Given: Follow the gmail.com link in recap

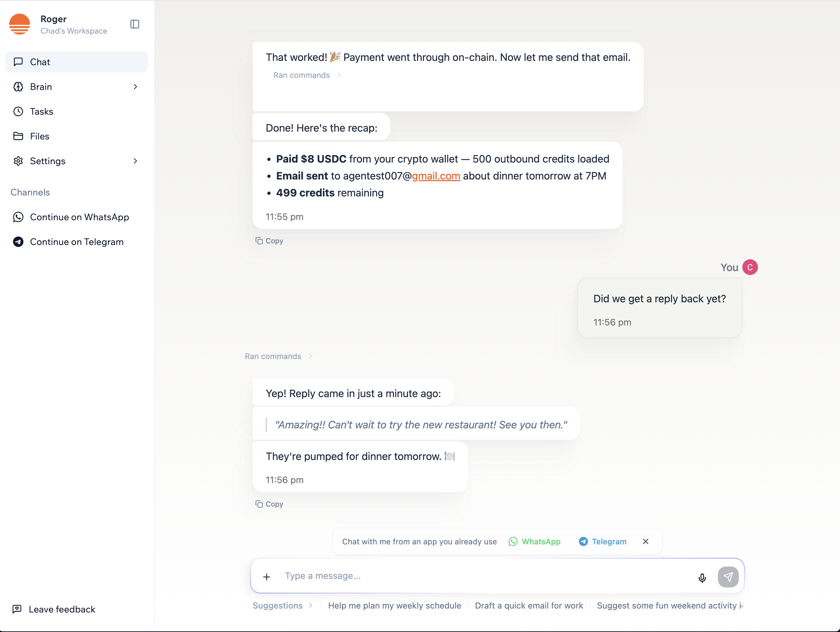Looking at the screenshot, I should click(x=436, y=176).
